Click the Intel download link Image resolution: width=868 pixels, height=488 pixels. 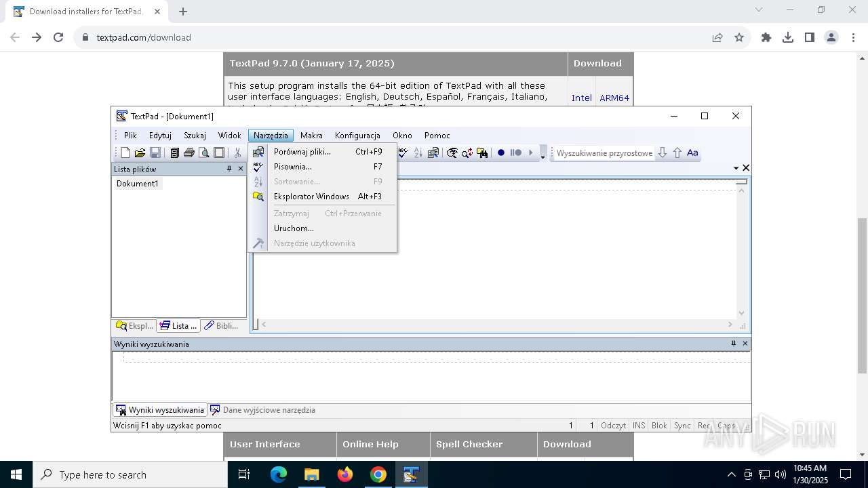coord(582,98)
